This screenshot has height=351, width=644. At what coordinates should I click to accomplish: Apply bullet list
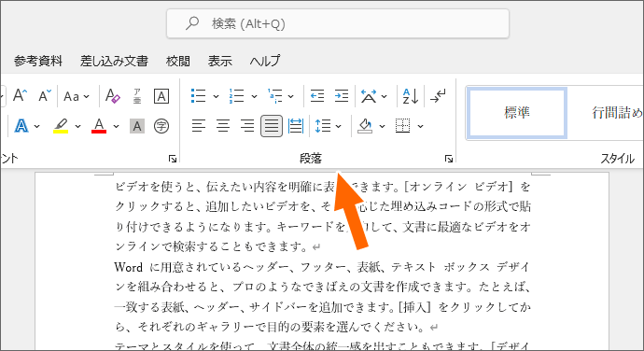(199, 96)
